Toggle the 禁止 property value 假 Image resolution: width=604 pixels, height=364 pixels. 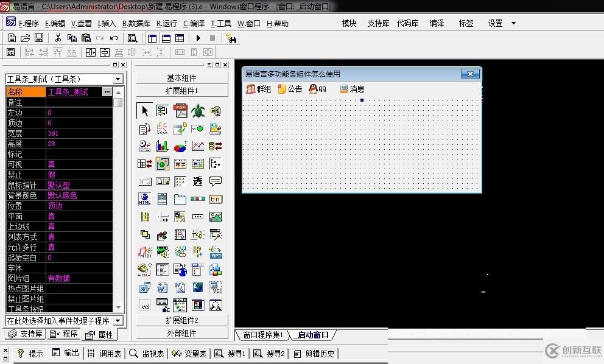79,175
